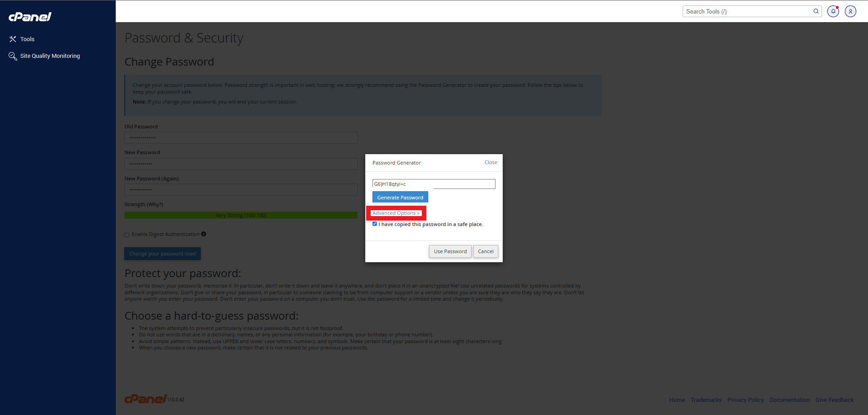The image size is (868, 415).
Task: Enable Digest Authentication checkbox
Action: tap(127, 235)
